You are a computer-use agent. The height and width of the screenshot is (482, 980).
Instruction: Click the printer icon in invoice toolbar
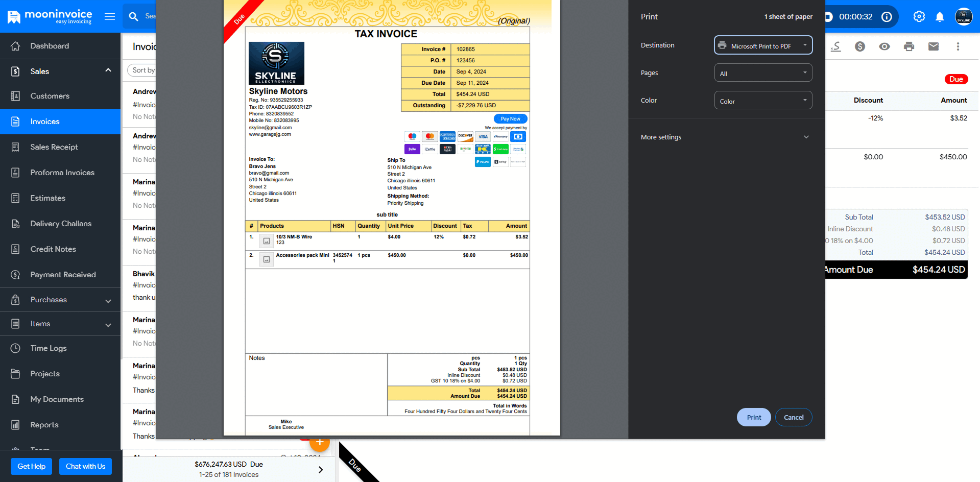[x=909, y=46]
